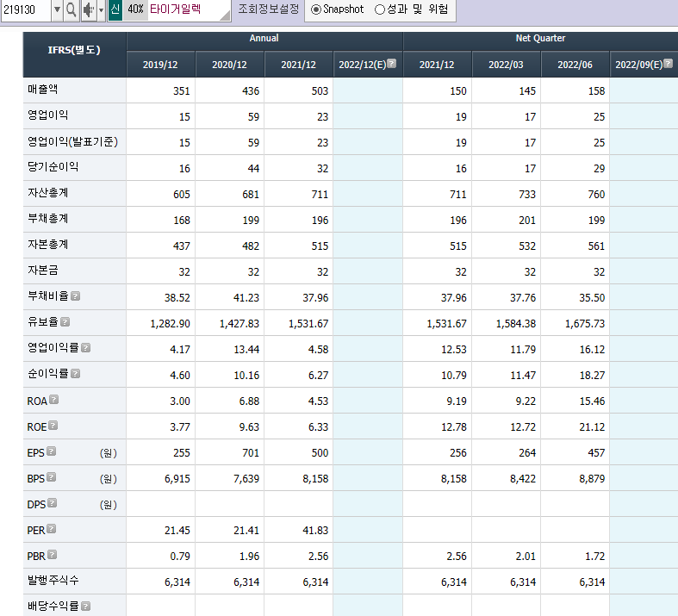The height and width of the screenshot is (616, 678).
Task: Click the 760 자산총계 value
Action: pyautogui.click(x=596, y=194)
